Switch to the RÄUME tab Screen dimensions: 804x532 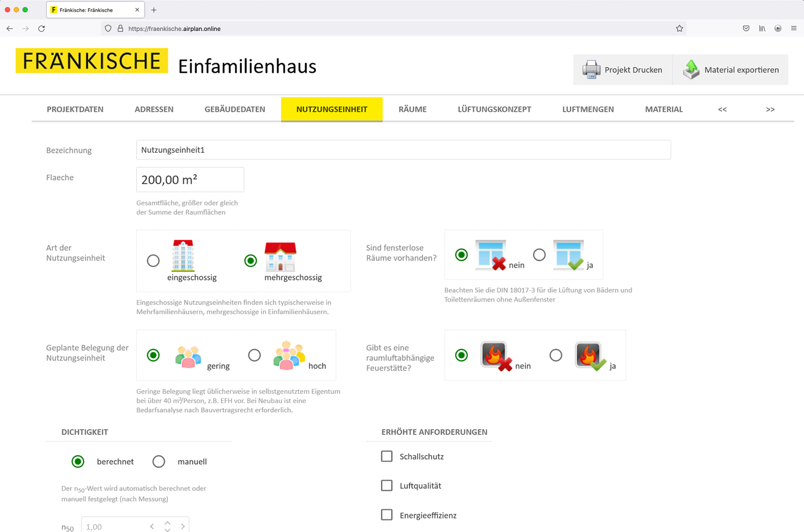click(412, 109)
